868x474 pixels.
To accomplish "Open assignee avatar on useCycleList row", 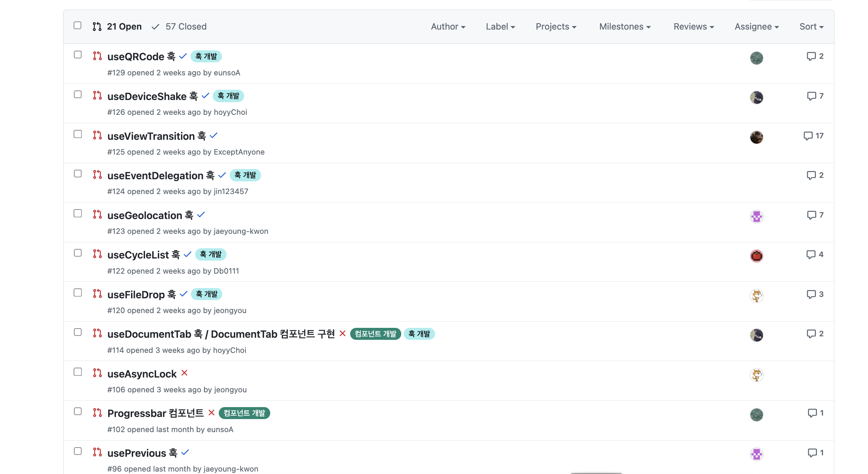I will click(756, 256).
